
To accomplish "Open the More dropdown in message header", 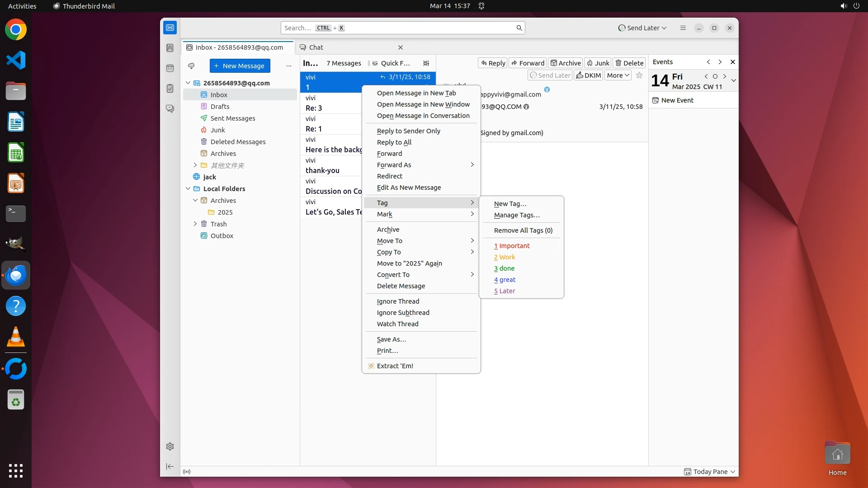I will click(x=618, y=75).
